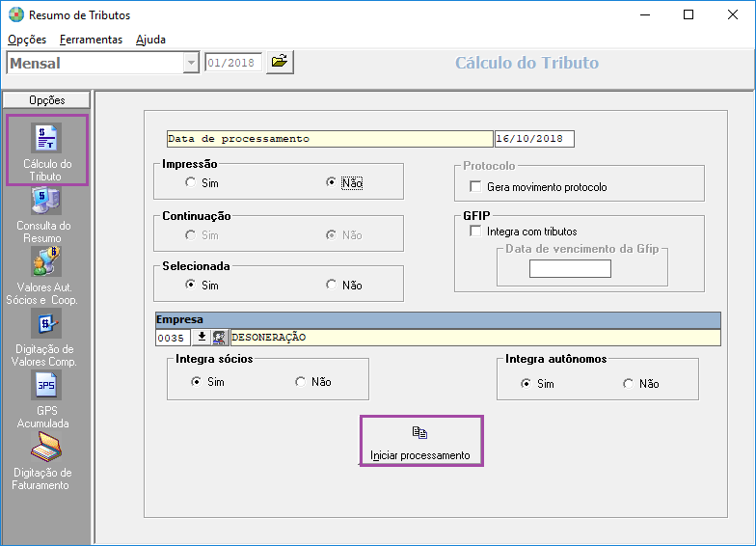
Task: Click the Data de processamento label field
Action: [330, 139]
